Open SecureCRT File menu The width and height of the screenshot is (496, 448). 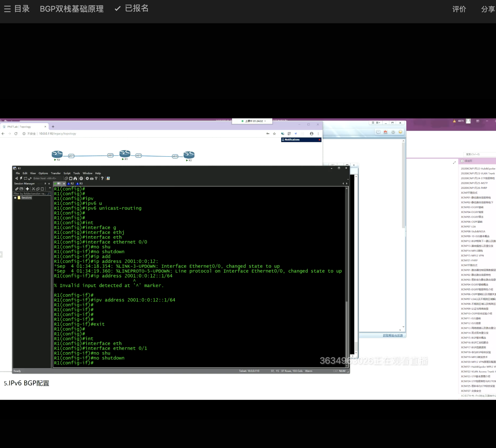coord(18,173)
